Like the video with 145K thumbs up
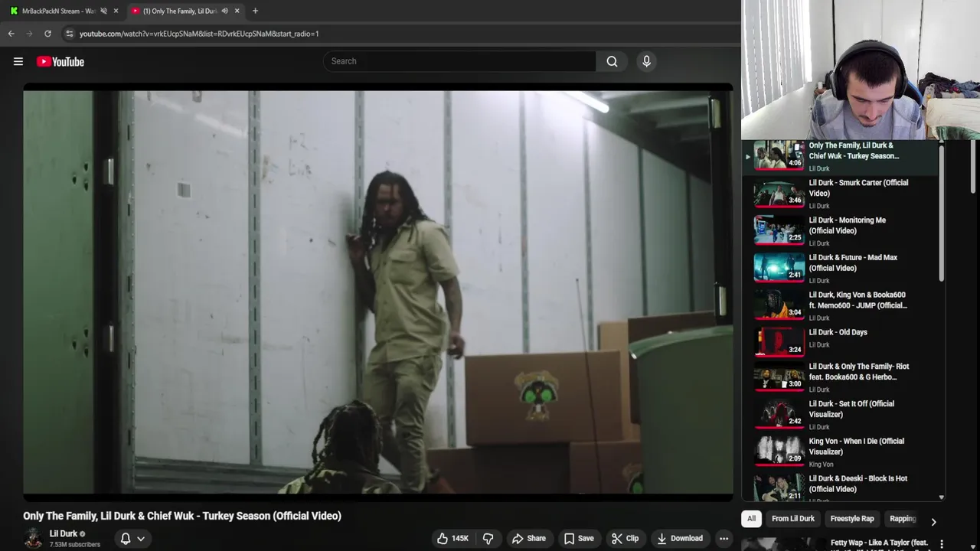The height and width of the screenshot is (551, 980). tap(452, 538)
